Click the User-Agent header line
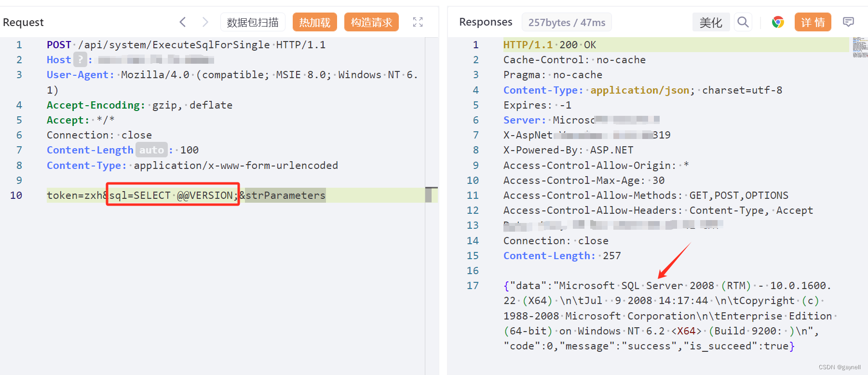The width and height of the screenshot is (868, 375). (x=232, y=82)
